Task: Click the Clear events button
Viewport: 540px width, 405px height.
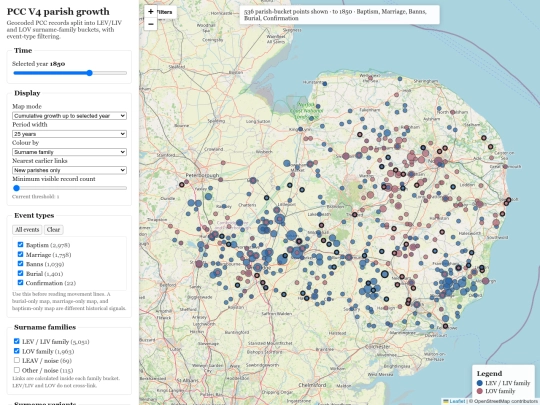Action: 53,230
